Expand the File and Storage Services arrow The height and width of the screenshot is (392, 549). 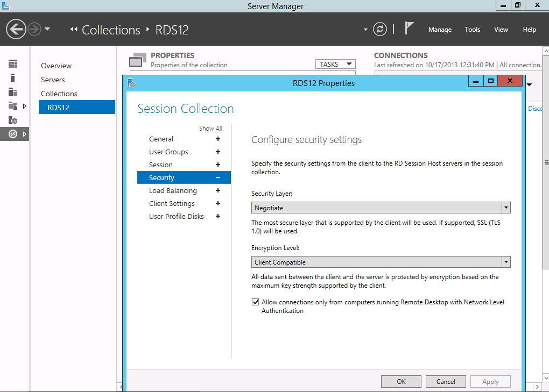pyautogui.click(x=25, y=106)
